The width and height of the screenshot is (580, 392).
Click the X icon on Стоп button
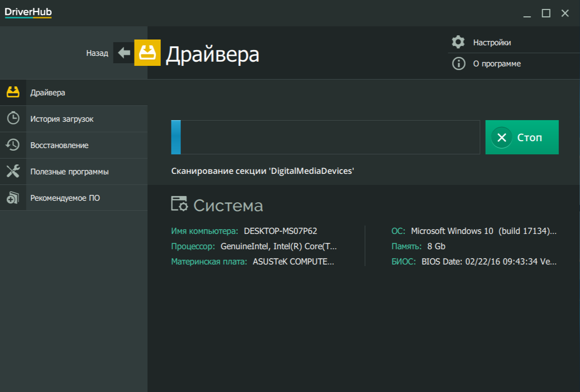pos(501,138)
